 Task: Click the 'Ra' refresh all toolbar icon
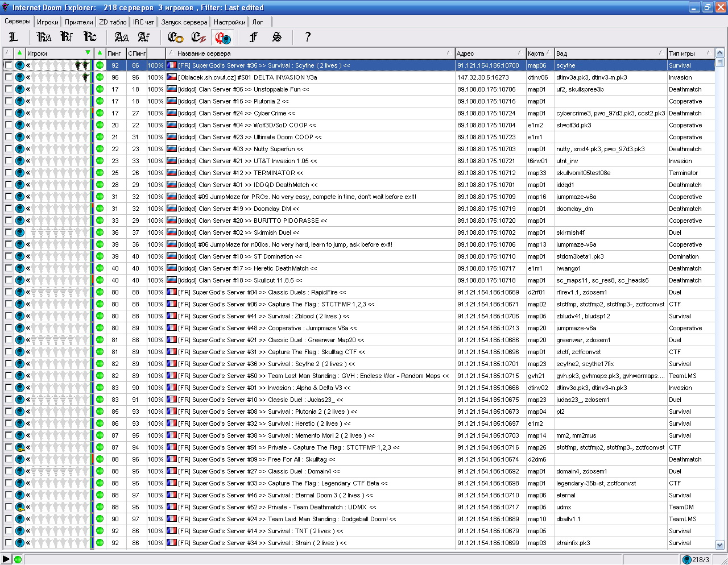(x=44, y=37)
